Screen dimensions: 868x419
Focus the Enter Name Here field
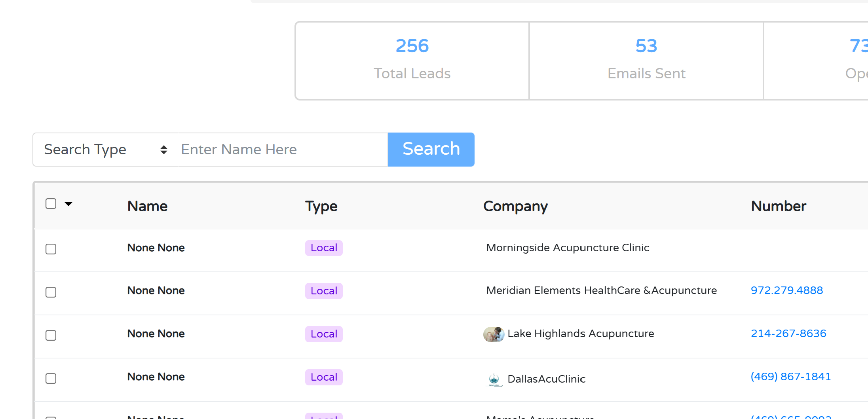click(283, 150)
